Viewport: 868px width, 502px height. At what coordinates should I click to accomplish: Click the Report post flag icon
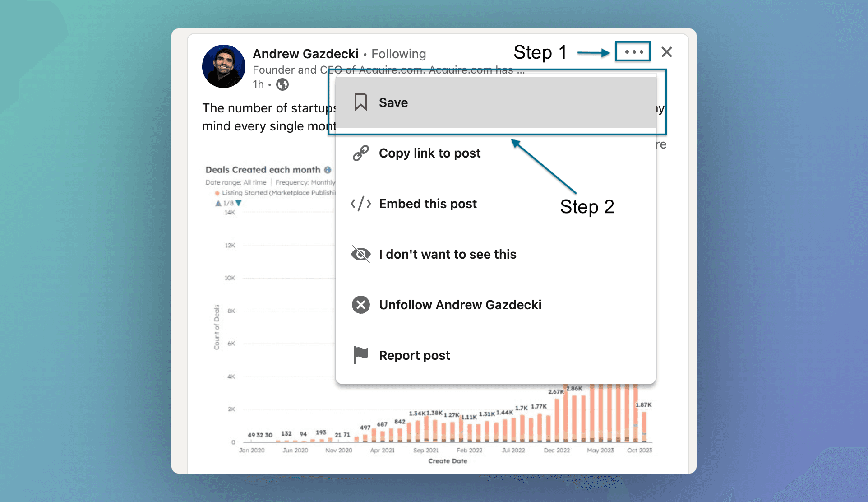tap(360, 355)
